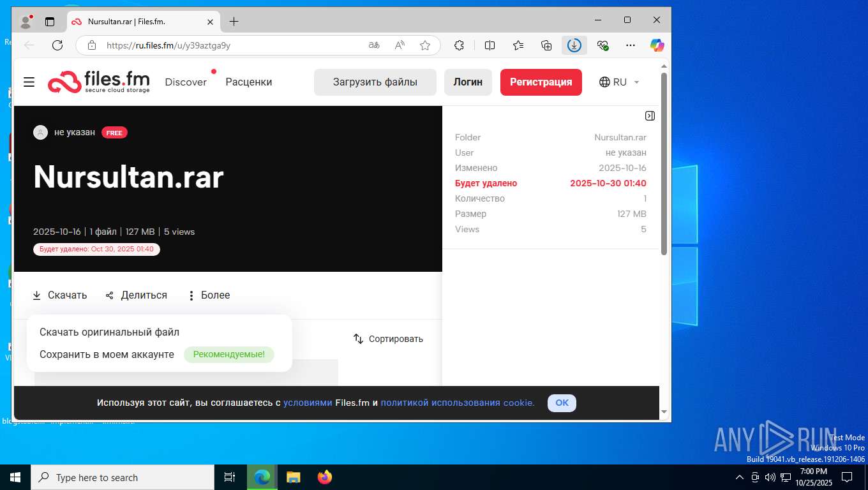Click the Скачать download option
Screen dimensions: 868x490
point(59,295)
